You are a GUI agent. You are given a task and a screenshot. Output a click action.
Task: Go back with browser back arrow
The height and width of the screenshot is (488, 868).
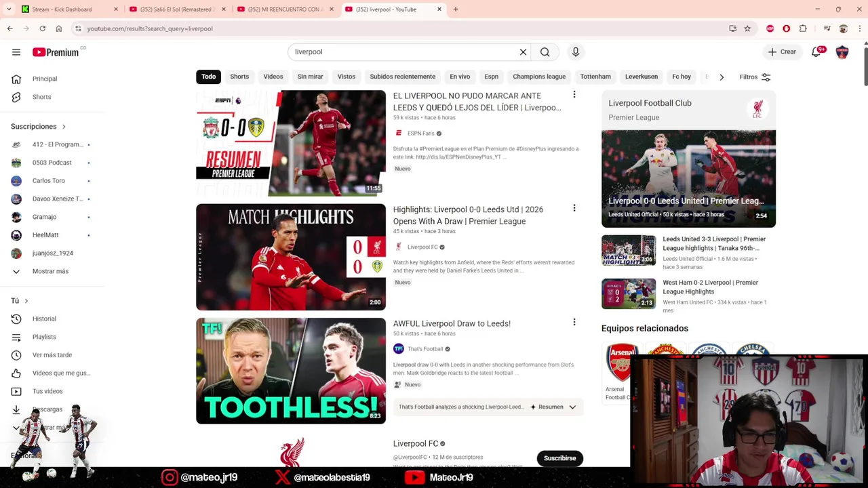click(x=9, y=28)
